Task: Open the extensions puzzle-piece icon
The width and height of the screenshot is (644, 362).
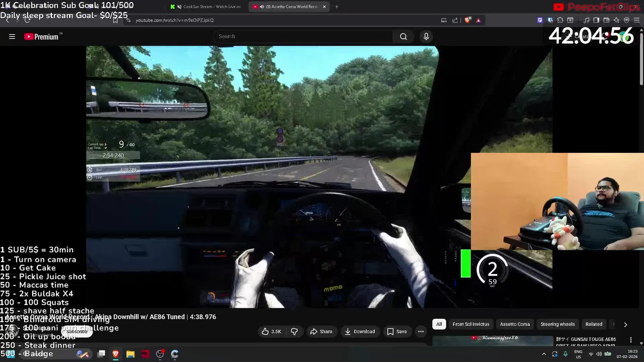Action: pos(560,20)
